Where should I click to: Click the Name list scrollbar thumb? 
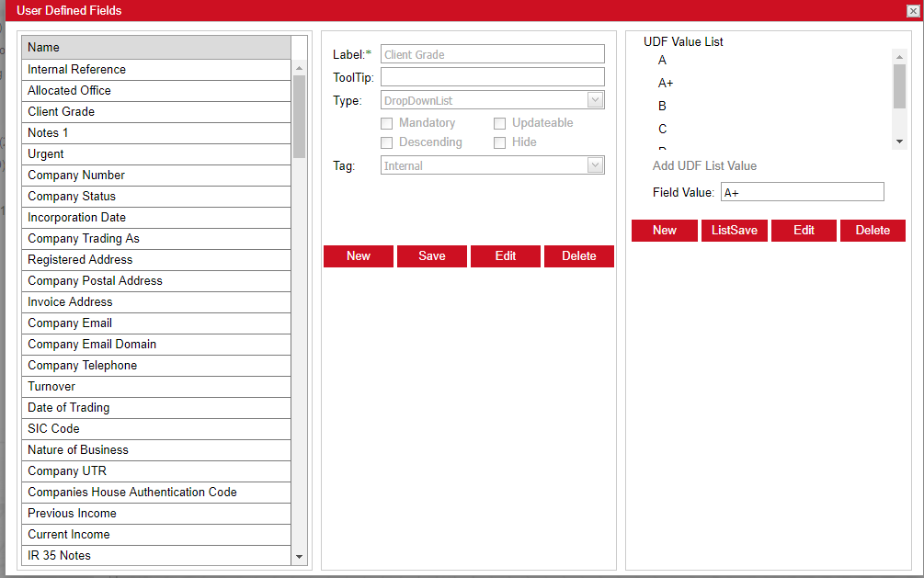click(x=300, y=117)
